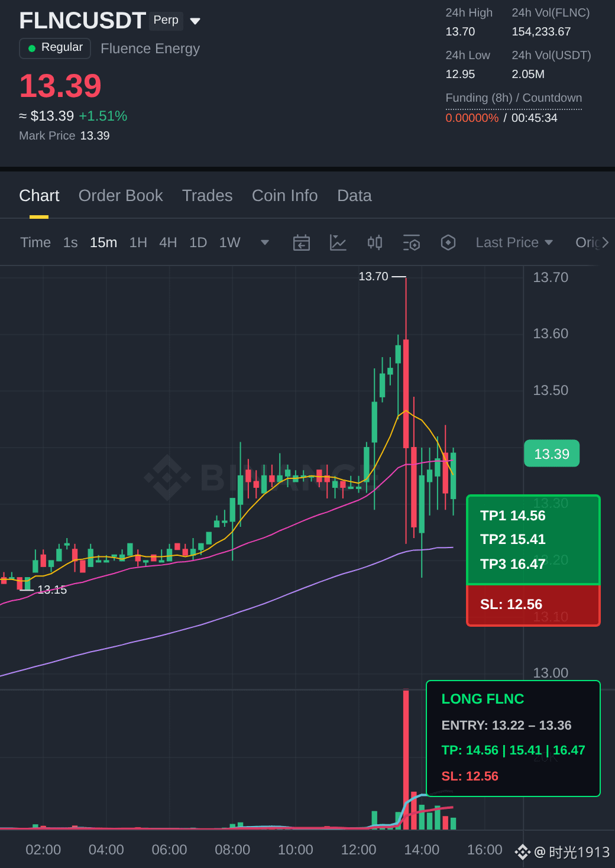Open the Data tab
Screen dimensions: 615x868
click(x=354, y=196)
